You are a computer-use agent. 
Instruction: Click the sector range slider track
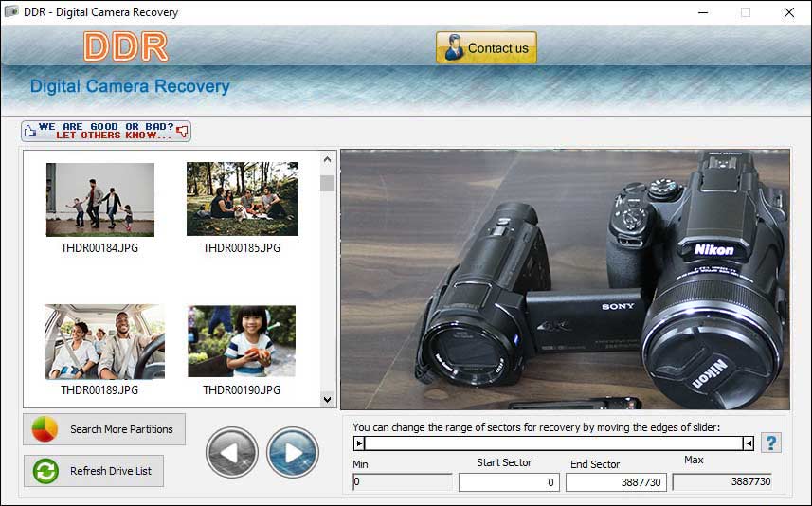tap(553, 443)
